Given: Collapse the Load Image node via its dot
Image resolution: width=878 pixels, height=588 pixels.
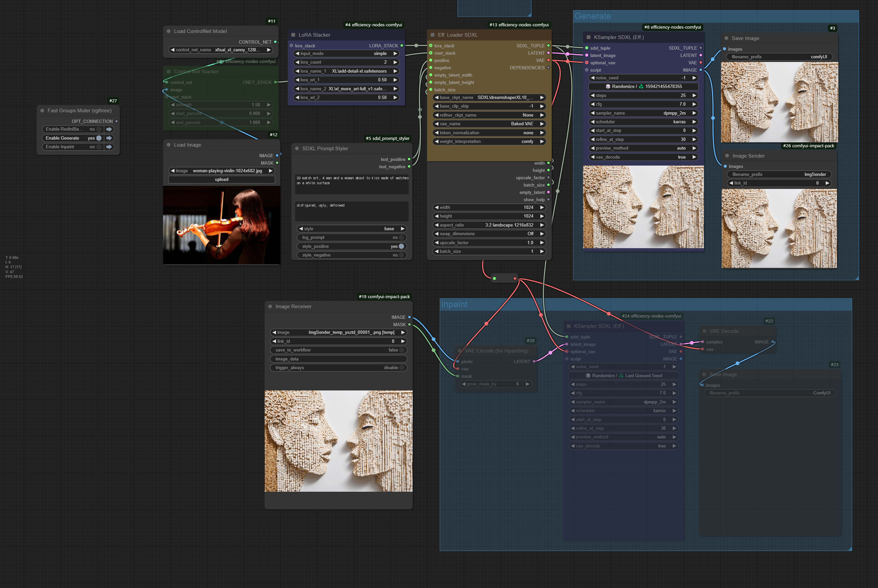Looking at the screenshot, I should 169,145.
